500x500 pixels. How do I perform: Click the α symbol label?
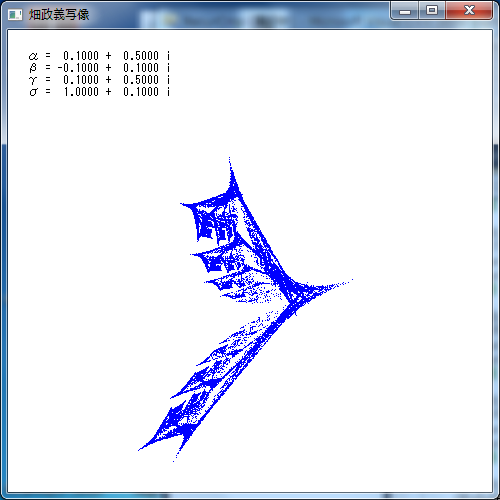(x=33, y=56)
